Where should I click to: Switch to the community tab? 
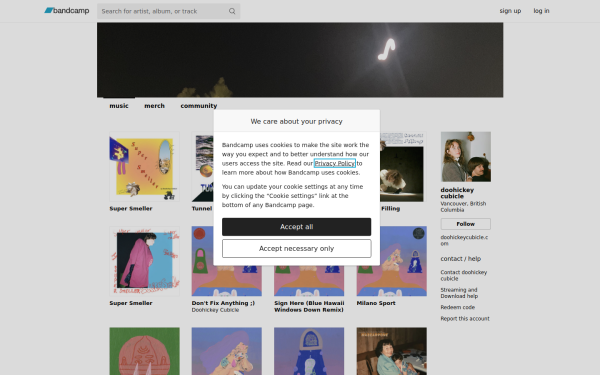199,106
